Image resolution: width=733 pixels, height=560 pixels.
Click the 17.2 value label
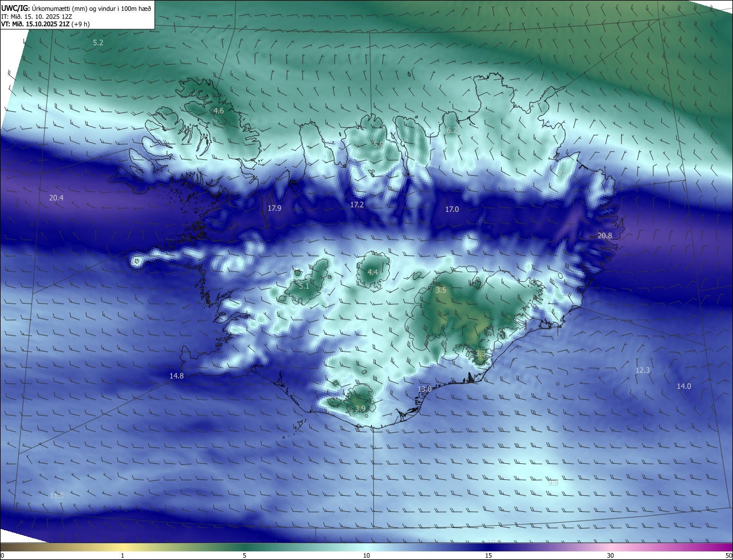point(357,204)
